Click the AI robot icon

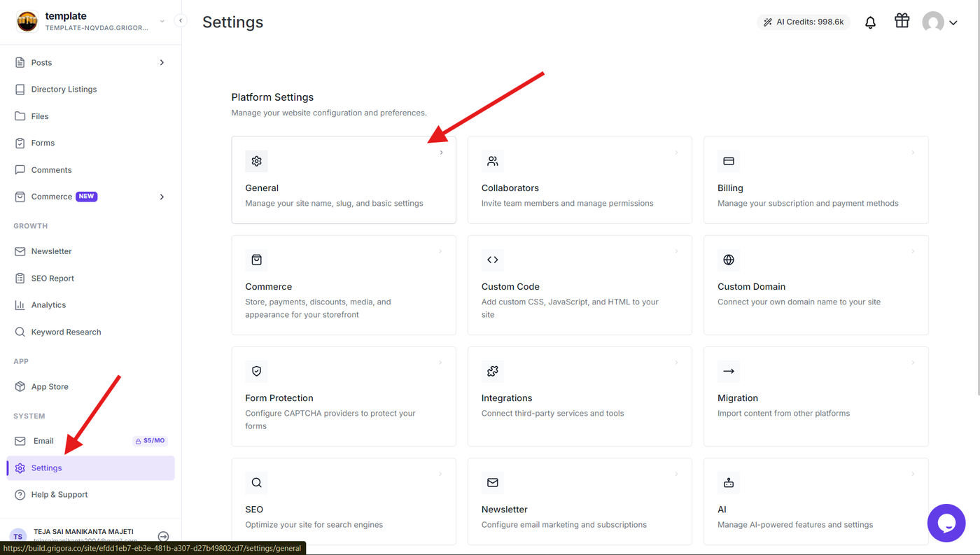pyautogui.click(x=729, y=482)
